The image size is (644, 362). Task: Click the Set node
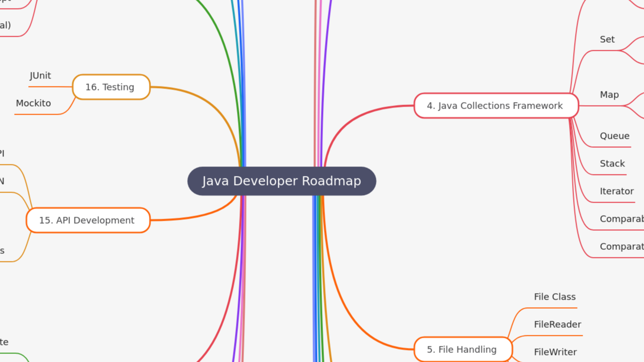[607, 39]
